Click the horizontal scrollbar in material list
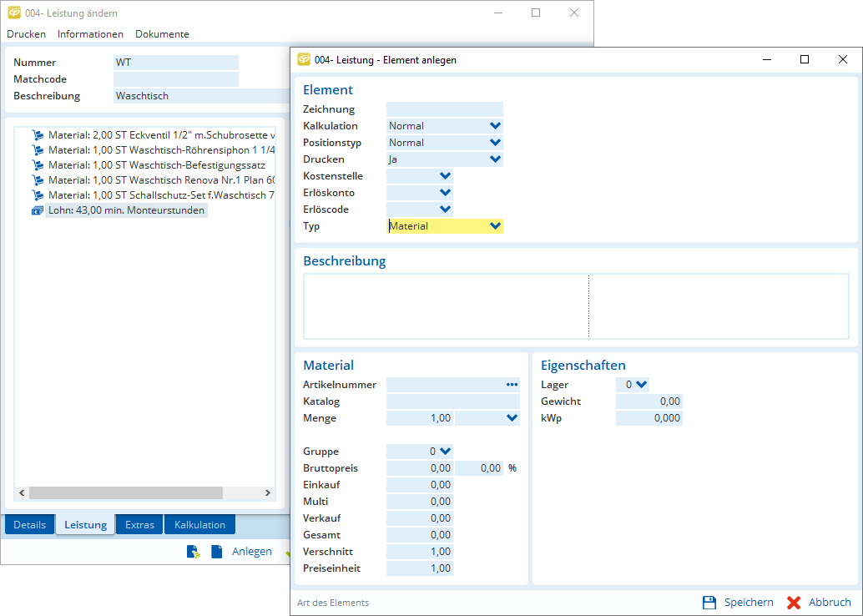Screen dimensions: 863x616 pyautogui.click(x=125, y=493)
